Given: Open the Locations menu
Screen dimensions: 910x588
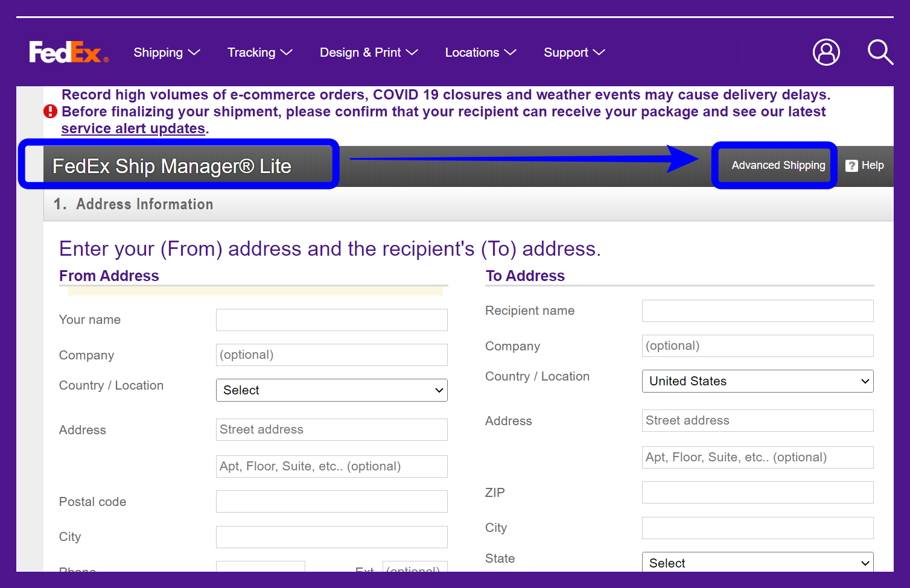Looking at the screenshot, I should click(480, 52).
